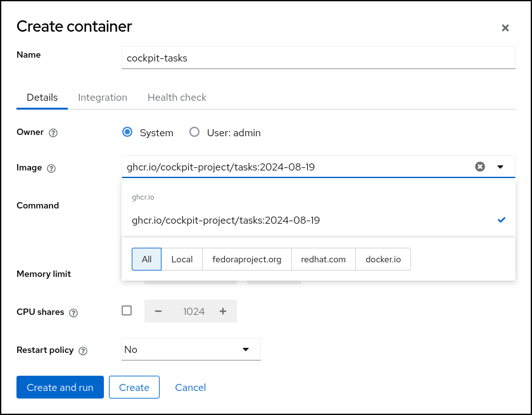532x415 pixels.
Task: Filter images by docker.io registry
Action: pos(383,259)
